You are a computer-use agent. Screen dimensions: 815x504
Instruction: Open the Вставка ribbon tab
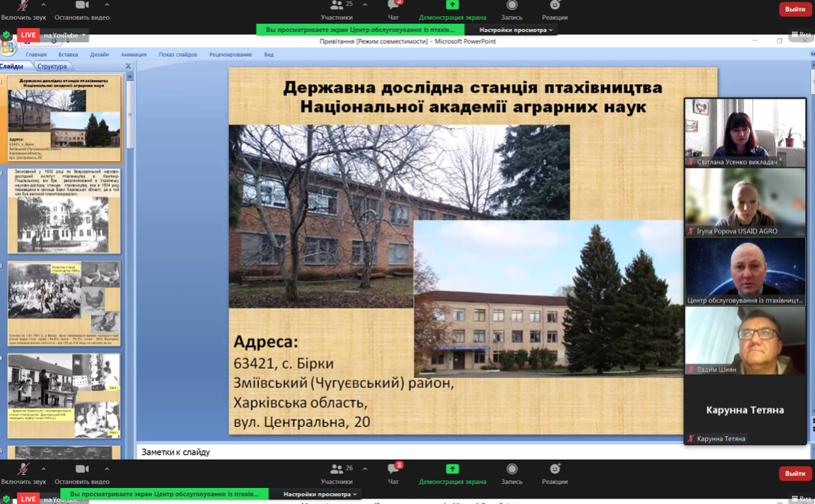[x=68, y=54]
